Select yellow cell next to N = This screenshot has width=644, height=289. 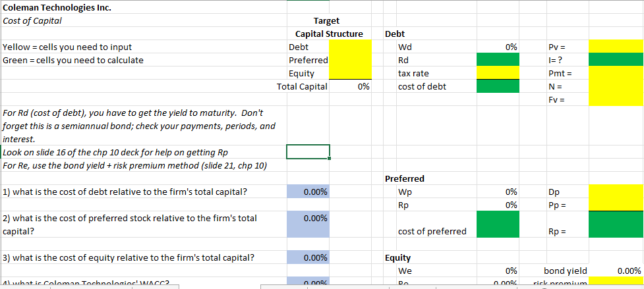(616, 86)
